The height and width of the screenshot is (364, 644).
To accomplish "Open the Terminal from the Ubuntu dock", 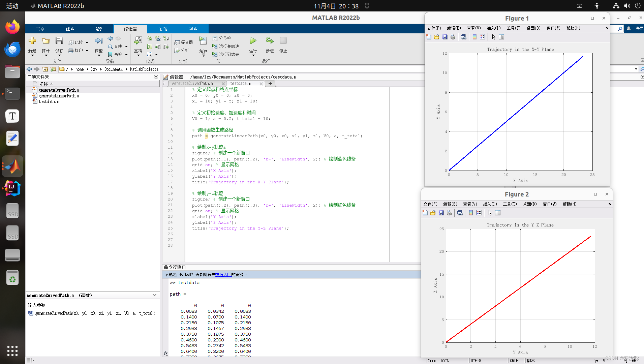I will click(x=12, y=93).
